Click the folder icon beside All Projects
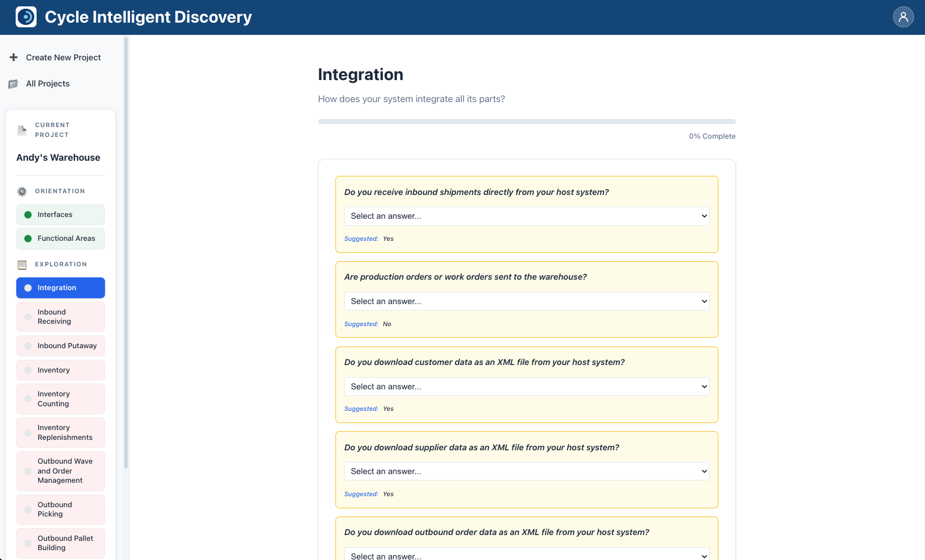Viewport: 925px width, 560px height. [x=13, y=84]
